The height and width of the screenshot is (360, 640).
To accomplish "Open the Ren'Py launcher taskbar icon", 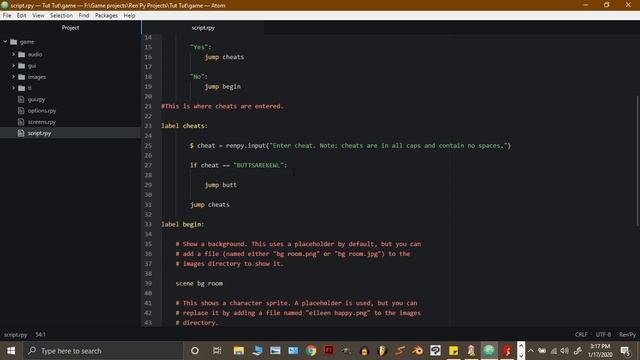I will (471, 351).
